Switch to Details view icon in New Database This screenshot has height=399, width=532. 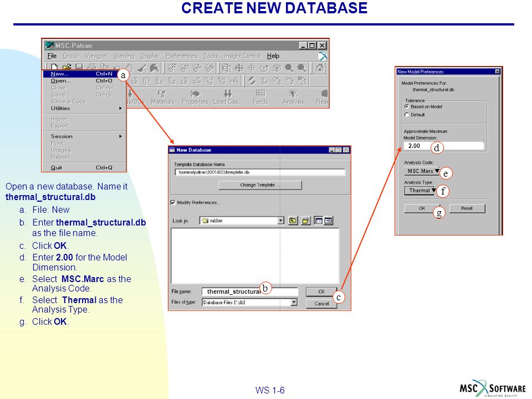328,221
